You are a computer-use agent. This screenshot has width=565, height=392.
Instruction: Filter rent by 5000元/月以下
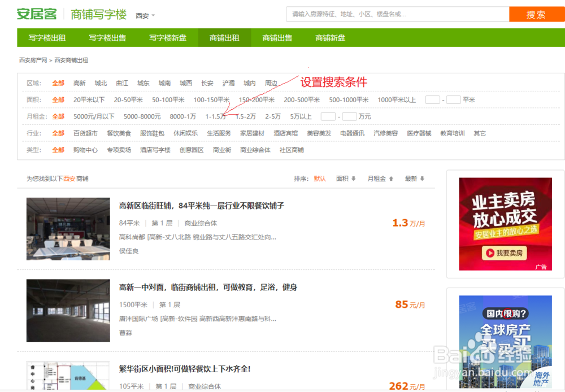94,116
